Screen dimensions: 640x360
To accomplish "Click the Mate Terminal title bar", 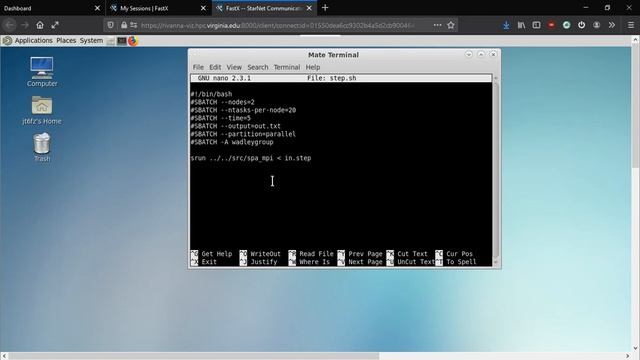I will pyautogui.click(x=333, y=55).
